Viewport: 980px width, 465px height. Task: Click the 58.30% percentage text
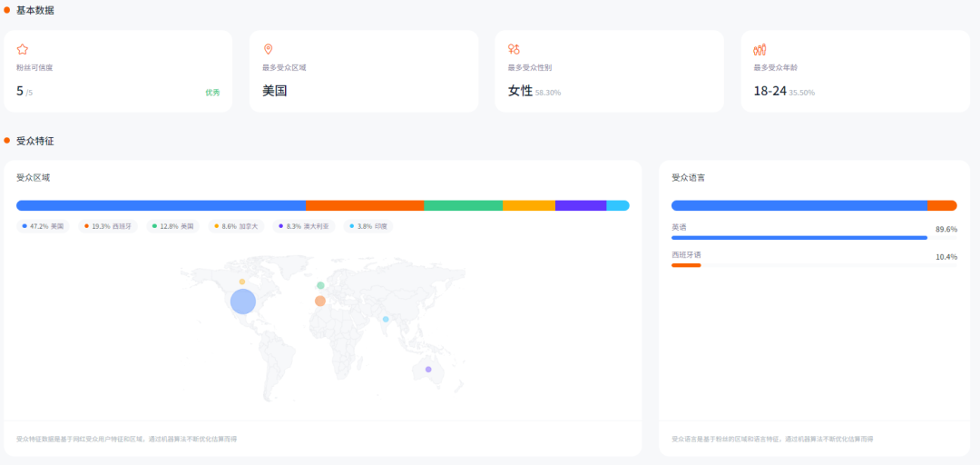pyautogui.click(x=548, y=93)
